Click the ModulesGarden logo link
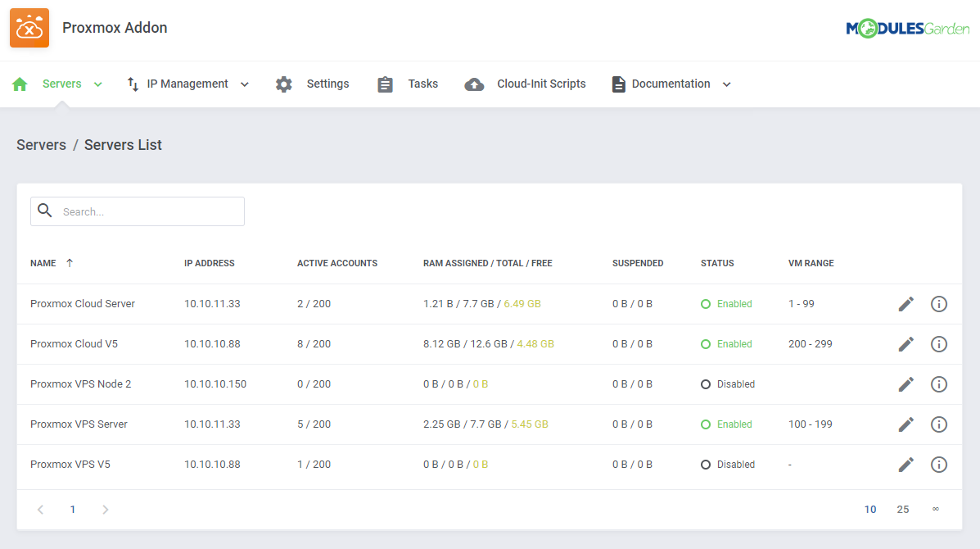 point(907,27)
